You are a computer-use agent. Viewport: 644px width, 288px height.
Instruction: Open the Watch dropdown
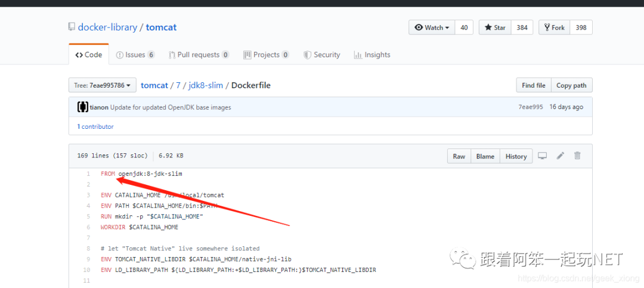point(432,27)
